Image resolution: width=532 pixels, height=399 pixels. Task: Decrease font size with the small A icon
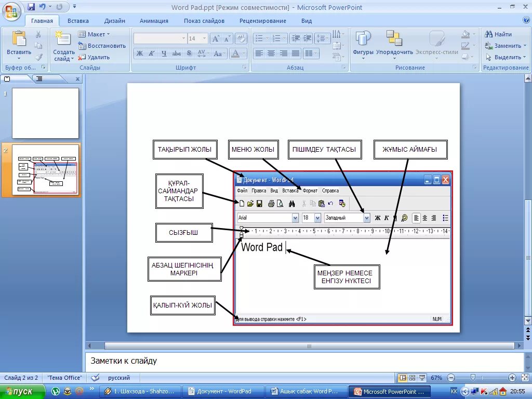tap(227, 38)
